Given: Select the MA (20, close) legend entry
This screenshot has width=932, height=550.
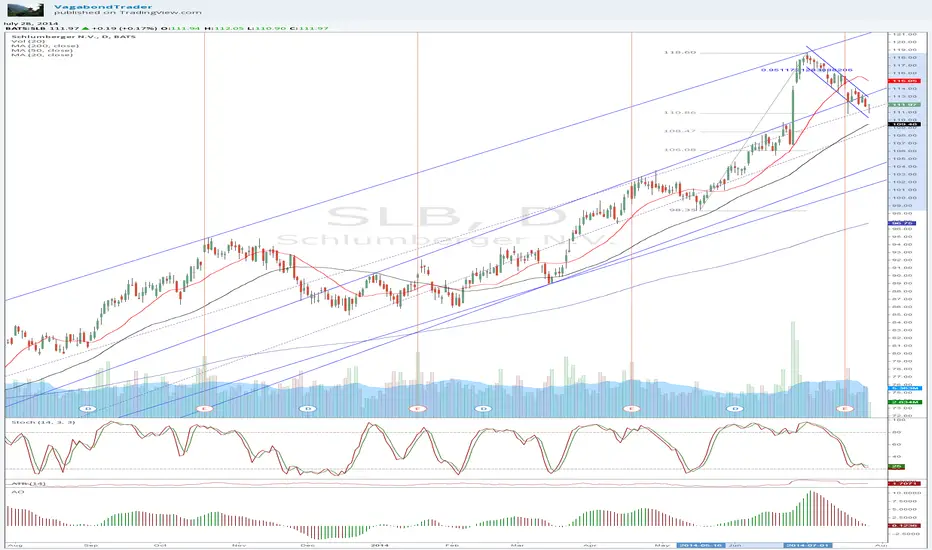Looking at the screenshot, I should (42, 55).
